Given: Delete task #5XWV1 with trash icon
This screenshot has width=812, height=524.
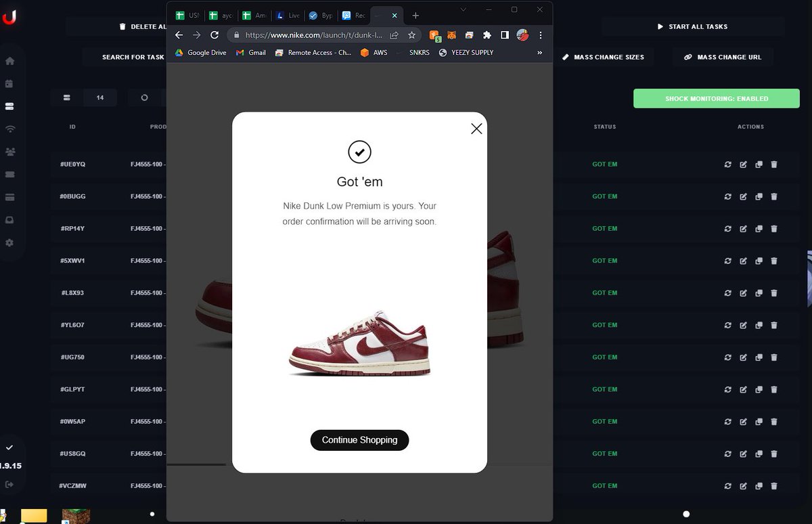Looking at the screenshot, I should pos(774,261).
